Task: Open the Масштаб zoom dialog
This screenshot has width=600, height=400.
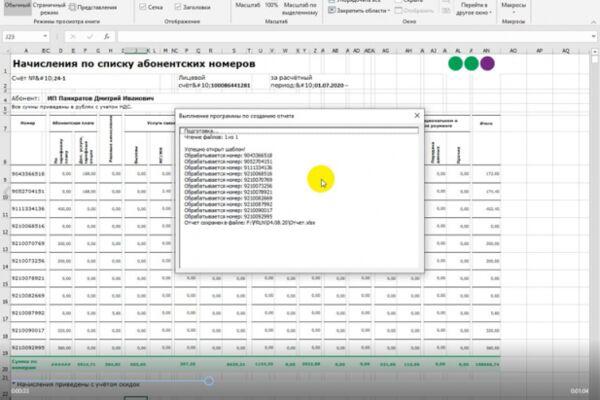Action: pos(248,5)
